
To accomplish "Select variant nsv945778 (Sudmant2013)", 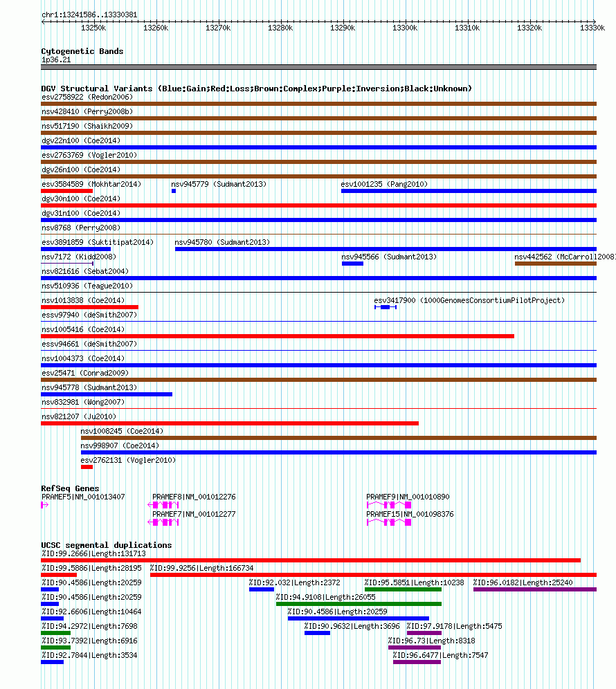I will pos(107,394).
